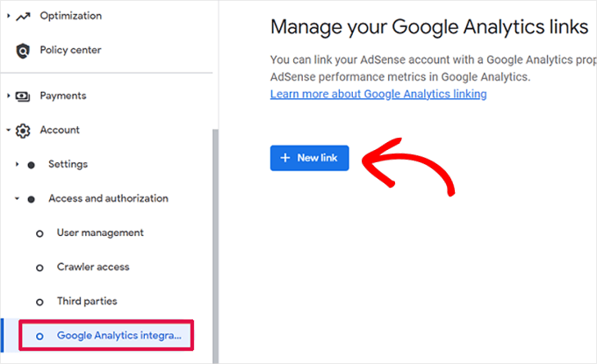Click the plus icon in New link button
This screenshot has height=364, width=597.
285,158
